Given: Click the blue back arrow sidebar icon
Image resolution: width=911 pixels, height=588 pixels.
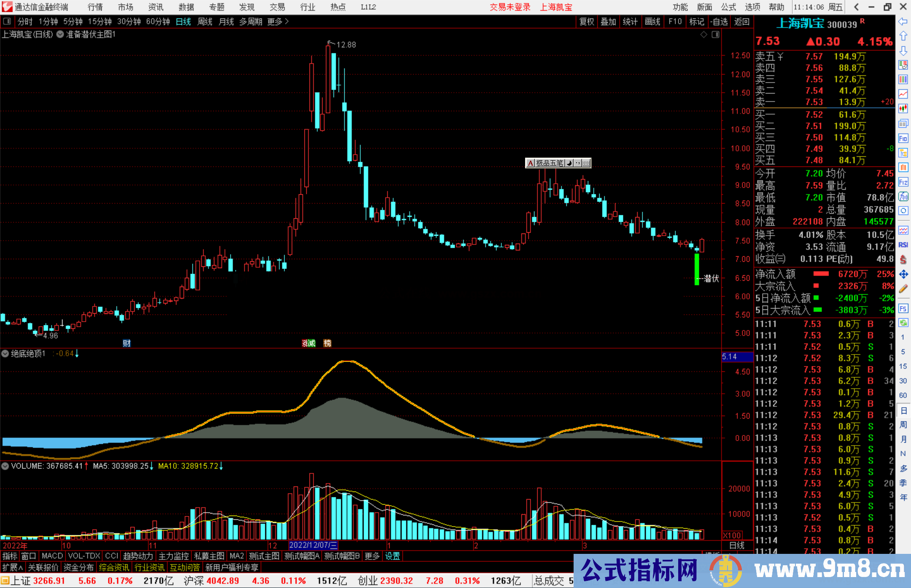Looking at the screenshot, I should [x=903, y=21].
